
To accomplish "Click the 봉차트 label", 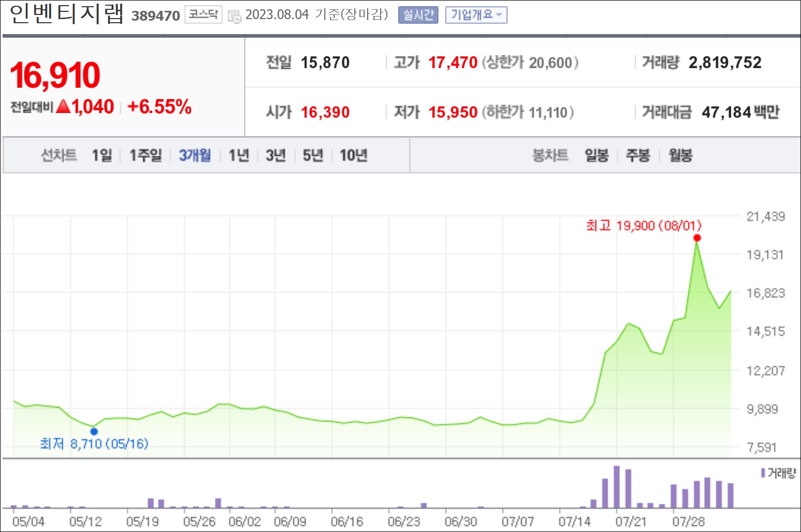I will 551,155.
